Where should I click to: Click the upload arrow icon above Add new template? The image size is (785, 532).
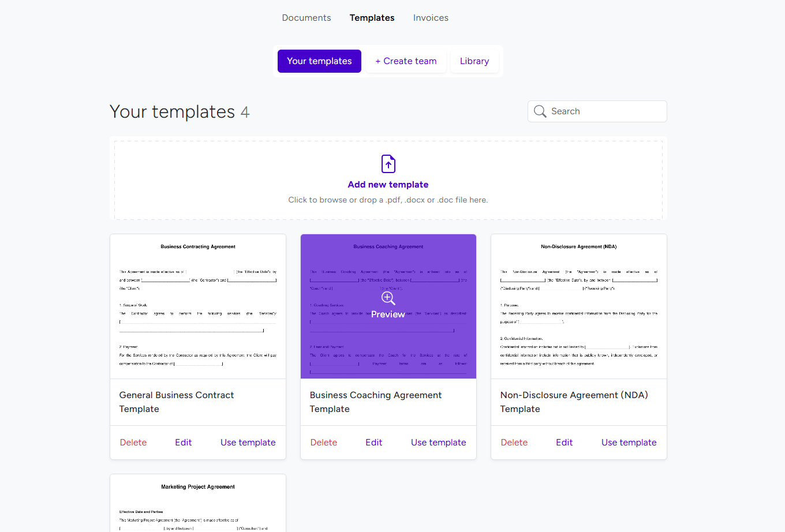click(388, 164)
